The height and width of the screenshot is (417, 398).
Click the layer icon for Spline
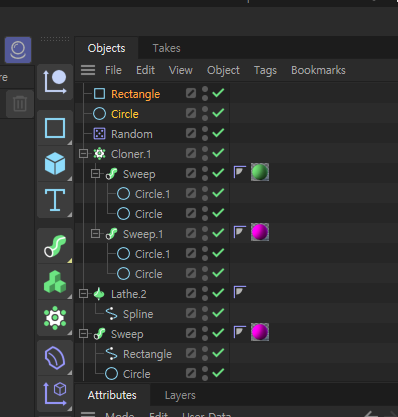[x=191, y=313]
